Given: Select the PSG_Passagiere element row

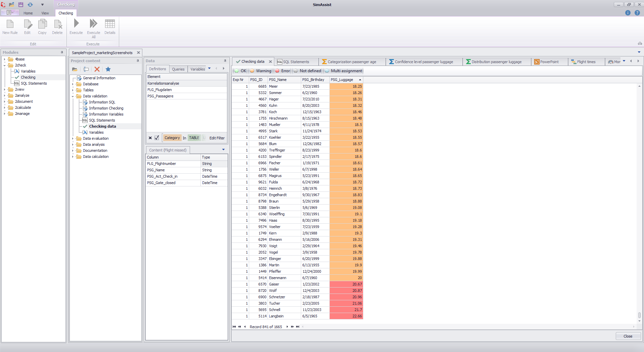Looking at the screenshot, I should [x=187, y=96].
